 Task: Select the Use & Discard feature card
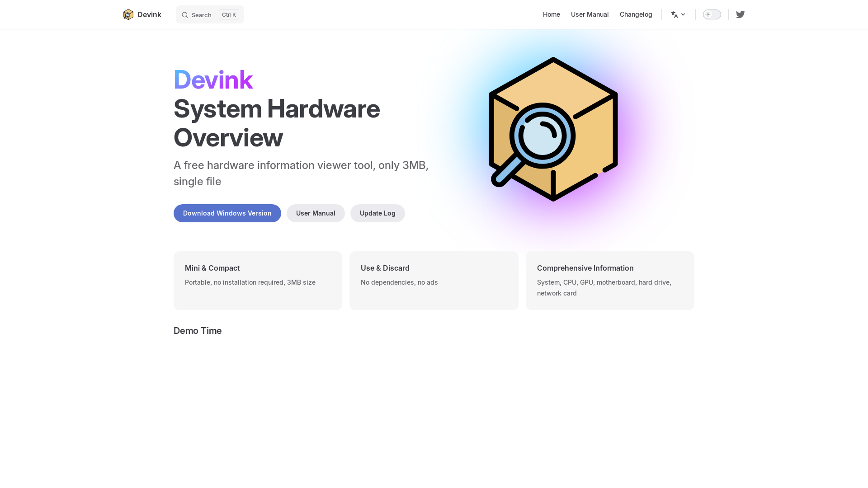(434, 281)
